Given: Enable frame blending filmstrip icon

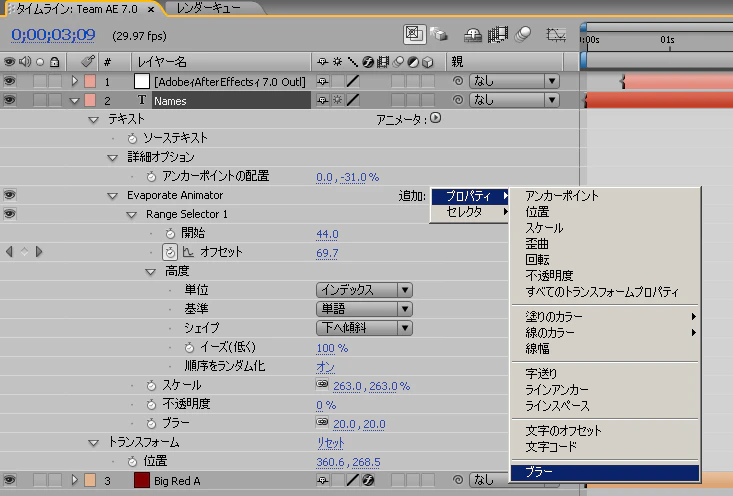Looking at the screenshot, I should [498, 34].
